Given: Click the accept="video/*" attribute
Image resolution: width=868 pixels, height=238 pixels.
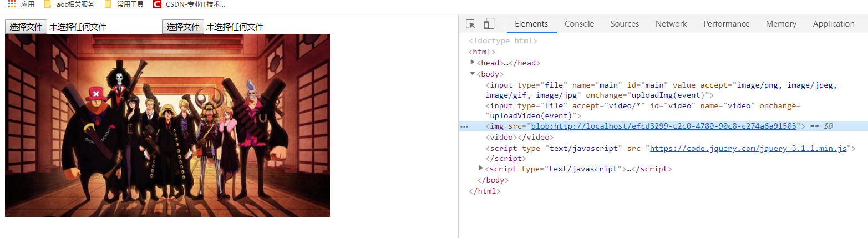Looking at the screenshot, I should click(608, 105).
